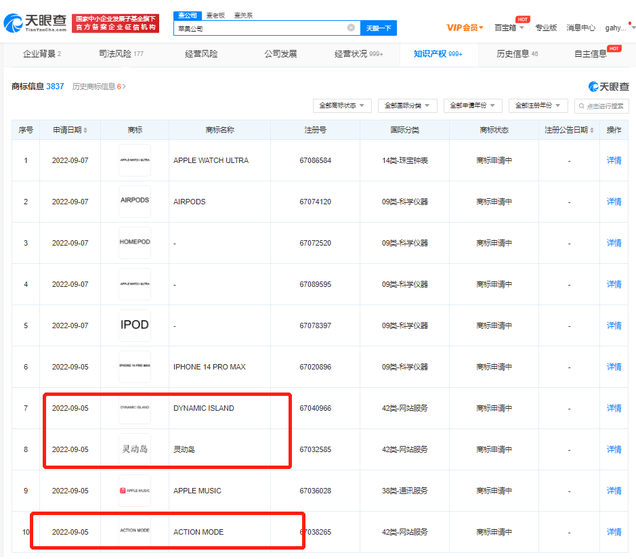Open the AIRPODS trademark thumbnail
Image resolution: width=636 pixels, height=559 pixels.
click(135, 202)
